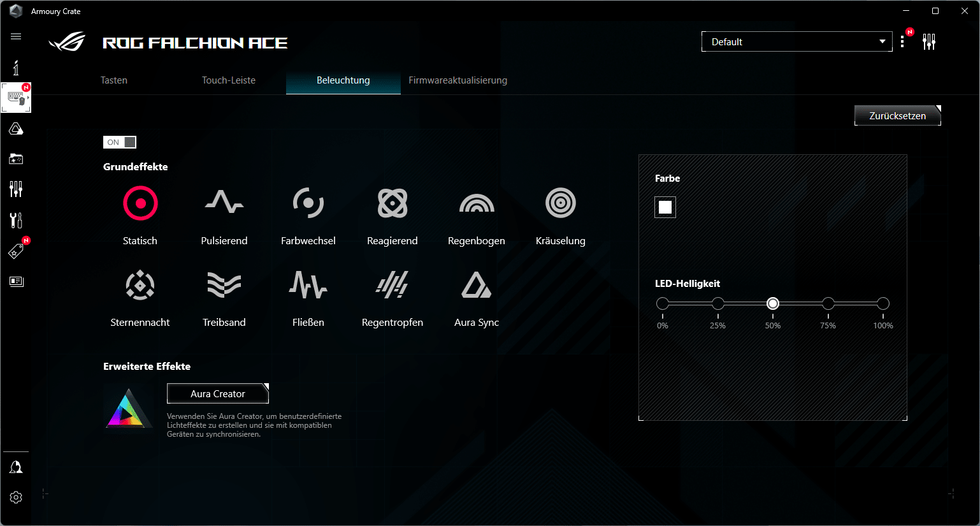This screenshot has height=526, width=980.
Task: Select the Regenbogen rainbow effect
Action: click(476, 203)
